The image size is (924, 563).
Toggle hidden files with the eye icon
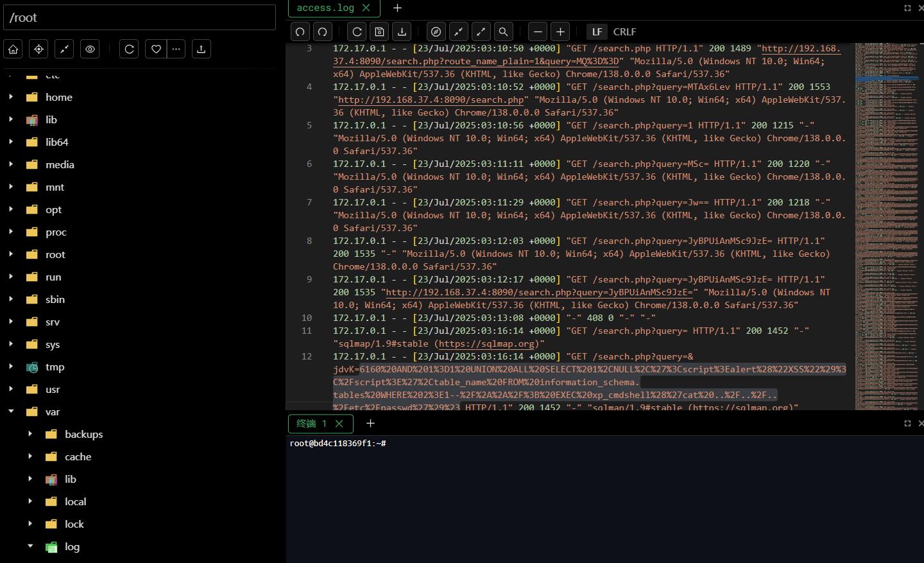pos(90,49)
